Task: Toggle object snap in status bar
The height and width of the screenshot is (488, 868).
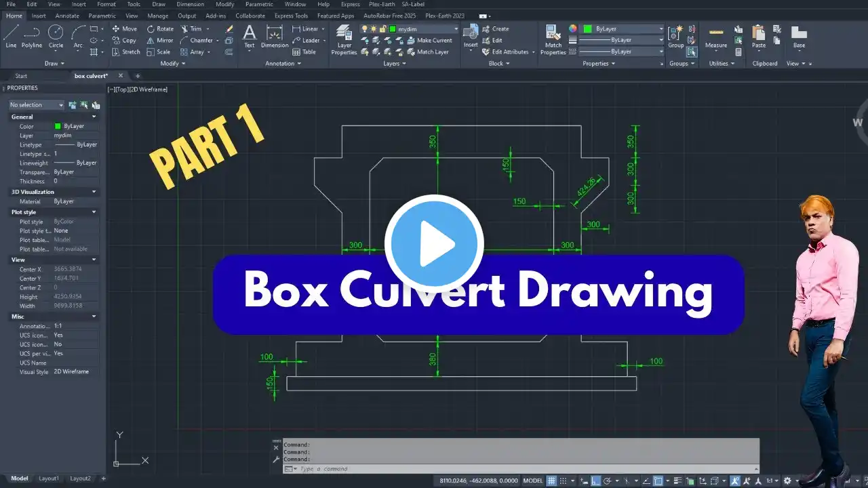Action: 658,481
